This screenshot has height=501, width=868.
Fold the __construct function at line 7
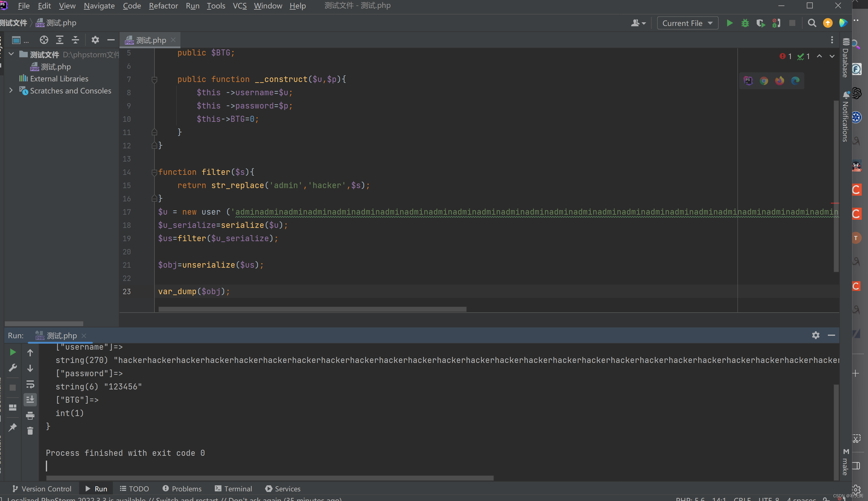[154, 80]
